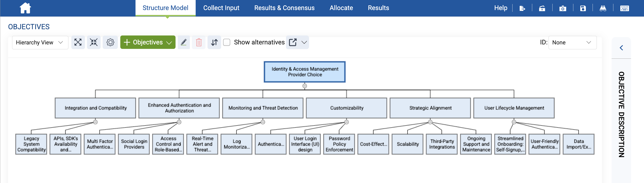Viewport: 644px width, 183px height.
Task: Click the sort up-down arrows icon
Action: coord(214,42)
